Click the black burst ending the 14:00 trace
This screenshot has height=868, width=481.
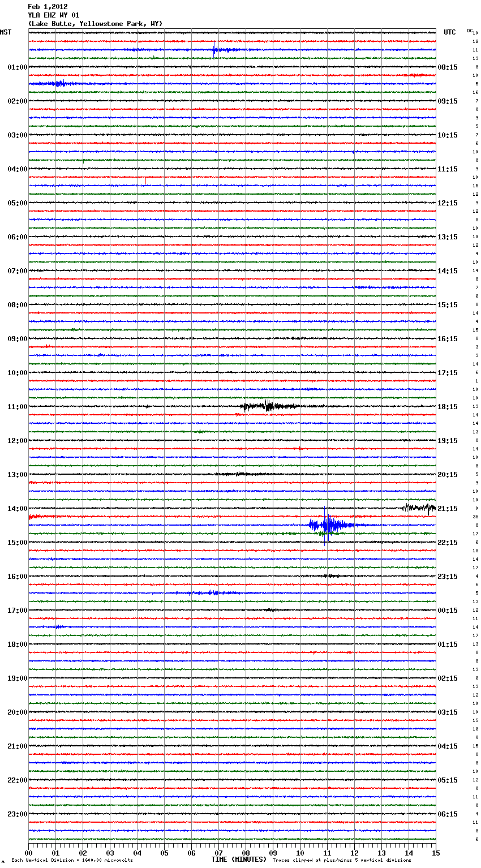[x=419, y=508]
